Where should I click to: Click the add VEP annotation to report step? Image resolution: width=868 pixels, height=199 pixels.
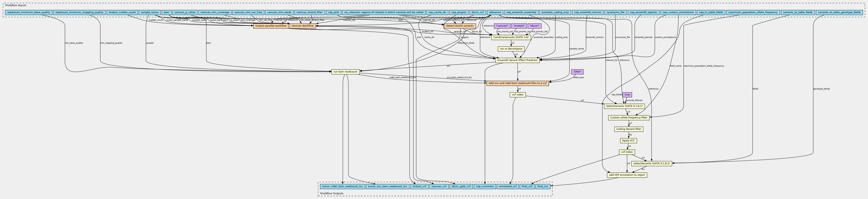[627, 175]
